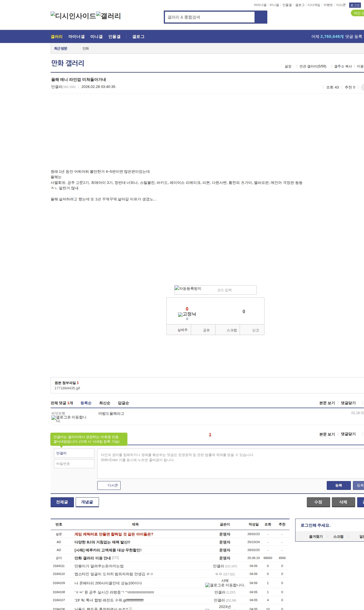The height and width of the screenshot is (610, 364).
Task: Open the poll post 게임 캐릭터로 만들면 찰떡일 것 같은 아이돌은?
Action: click(114, 534)
